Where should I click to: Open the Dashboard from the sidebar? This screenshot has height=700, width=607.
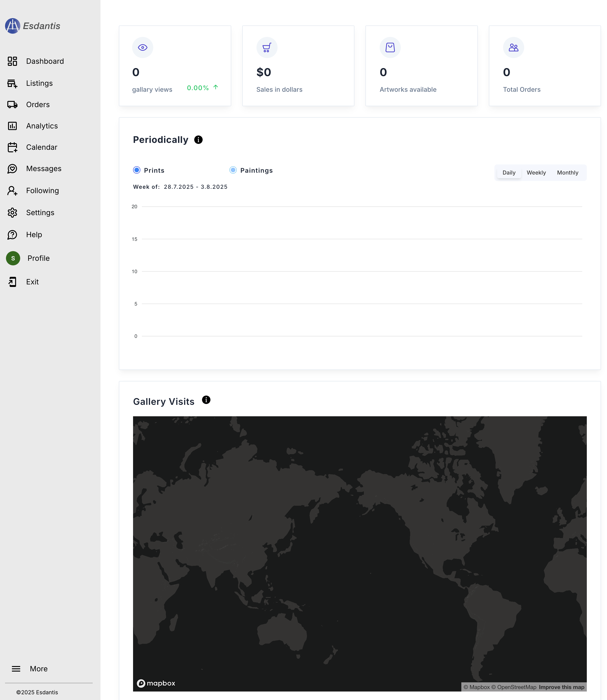coord(45,61)
